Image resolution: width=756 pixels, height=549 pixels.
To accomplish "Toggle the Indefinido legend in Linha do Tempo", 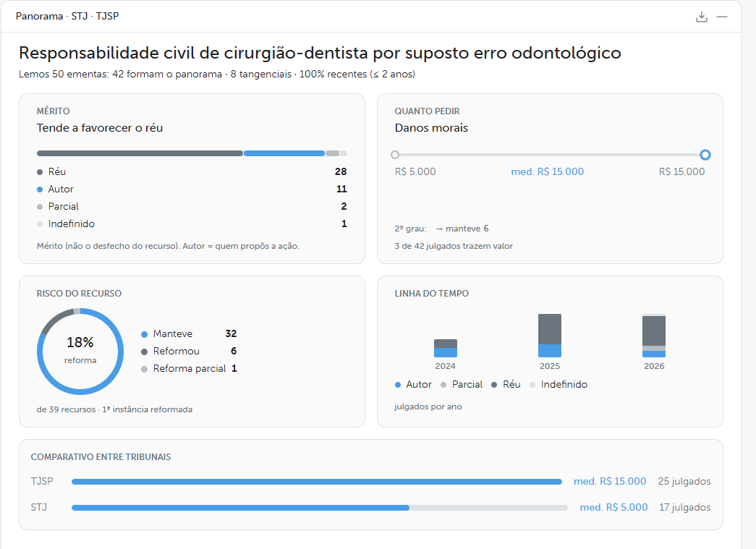I will point(558,384).
